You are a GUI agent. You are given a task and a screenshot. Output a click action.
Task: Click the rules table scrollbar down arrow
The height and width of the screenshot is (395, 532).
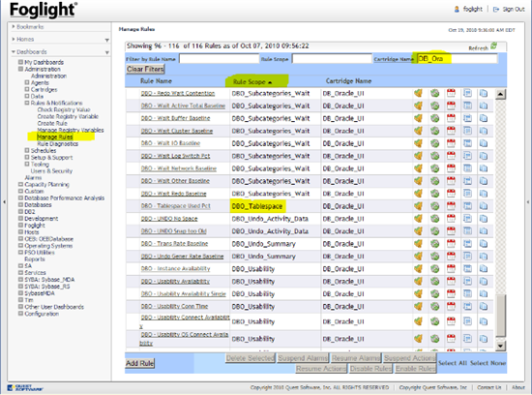pyautogui.click(x=500, y=346)
